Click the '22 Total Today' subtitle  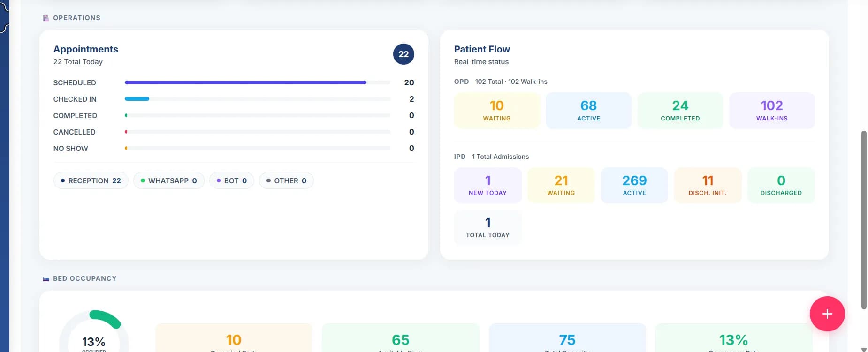point(78,62)
